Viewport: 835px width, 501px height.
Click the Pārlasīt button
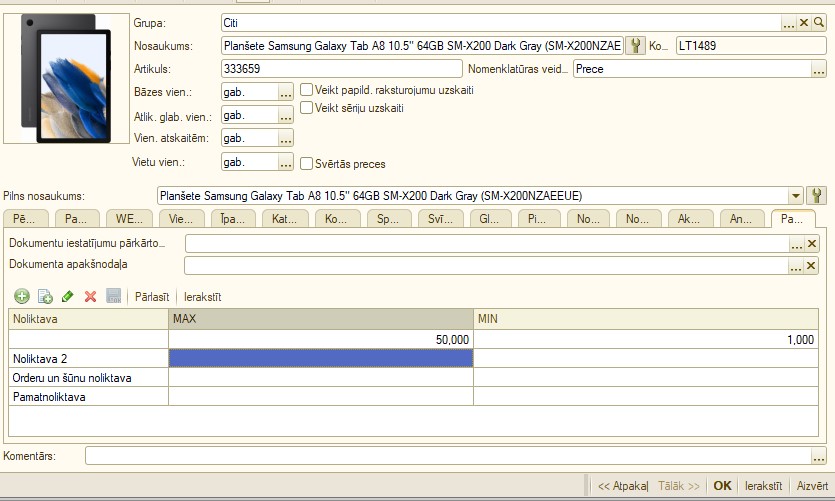pos(153,297)
